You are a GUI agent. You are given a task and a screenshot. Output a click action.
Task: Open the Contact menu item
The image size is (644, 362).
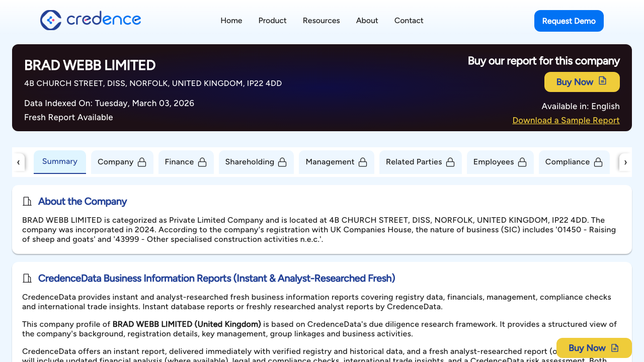[x=409, y=21]
